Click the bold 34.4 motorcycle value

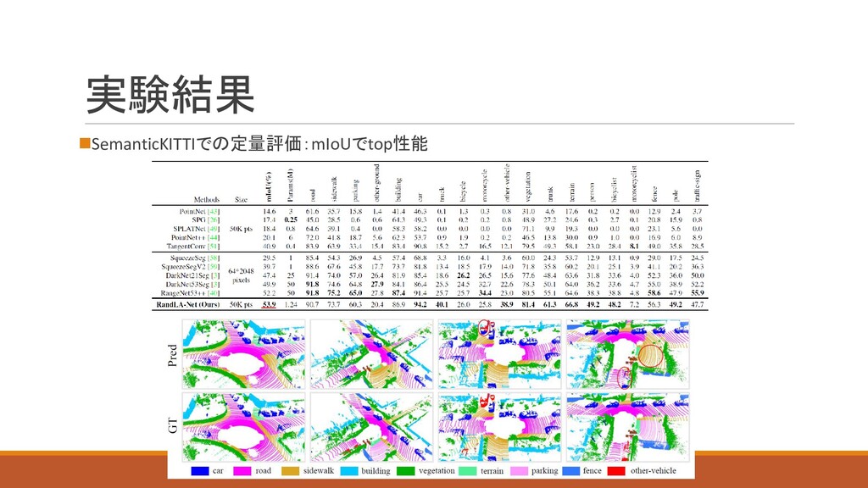[485, 293]
